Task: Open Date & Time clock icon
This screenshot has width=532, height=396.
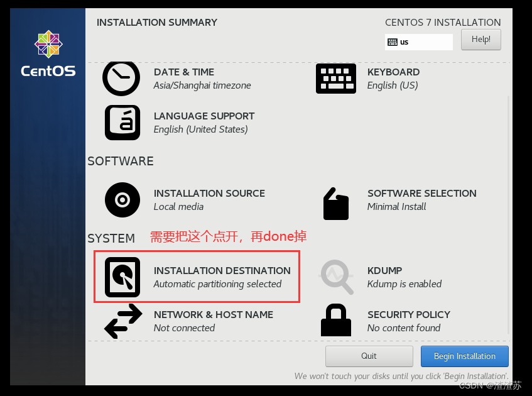Action: (121, 79)
